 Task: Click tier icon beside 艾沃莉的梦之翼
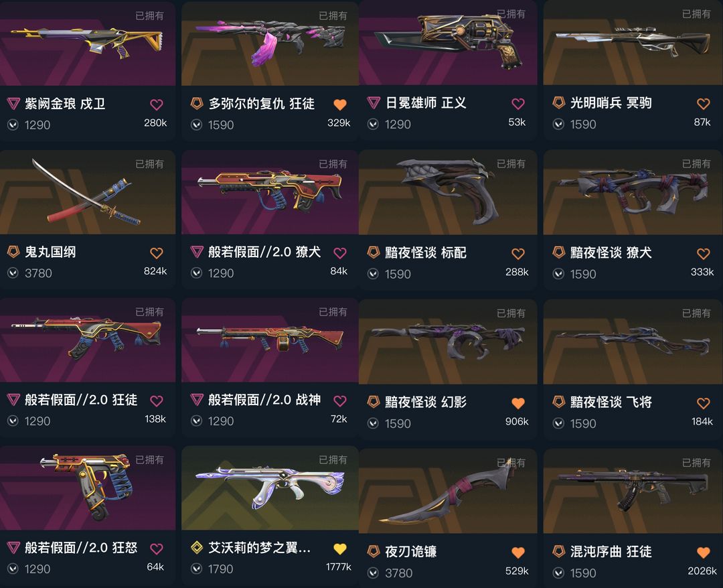[x=197, y=548]
